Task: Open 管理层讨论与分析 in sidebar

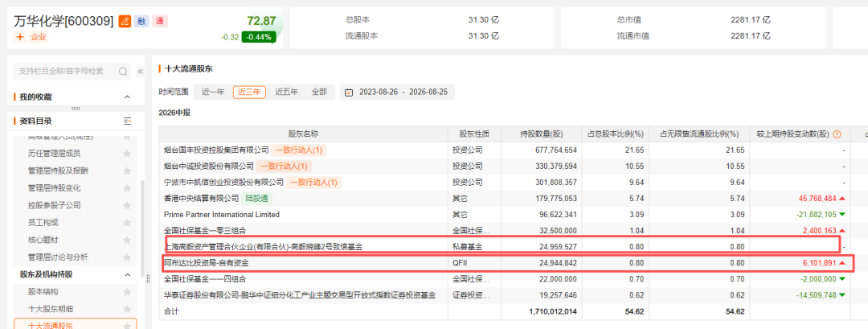Action: (x=58, y=257)
